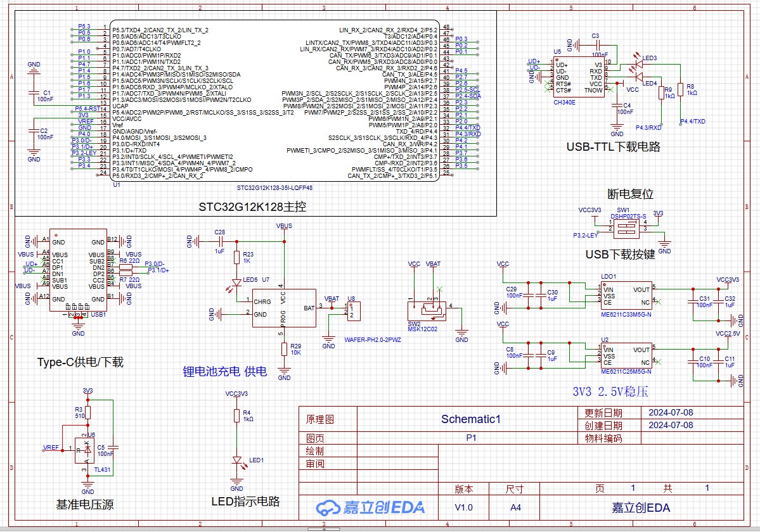Image resolution: width=760 pixels, height=532 pixels.
Task: Select capacitor C5 100nF symbol
Action: pyautogui.click(x=113, y=448)
